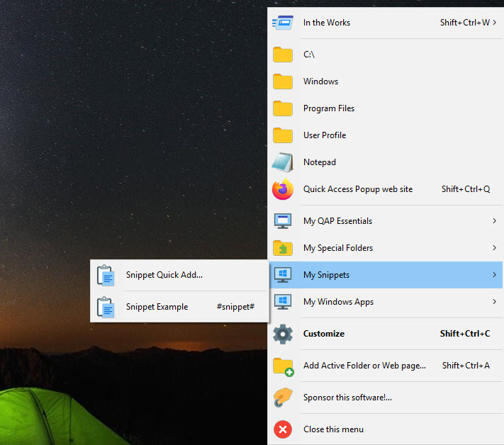Open C:\ label in the menu

coord(309,55)
